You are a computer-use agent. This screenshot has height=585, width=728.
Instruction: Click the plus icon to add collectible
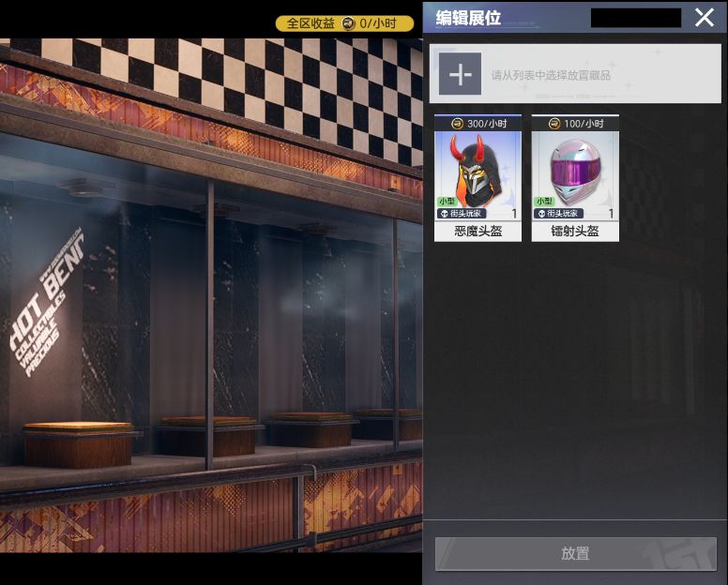(460, 74)
